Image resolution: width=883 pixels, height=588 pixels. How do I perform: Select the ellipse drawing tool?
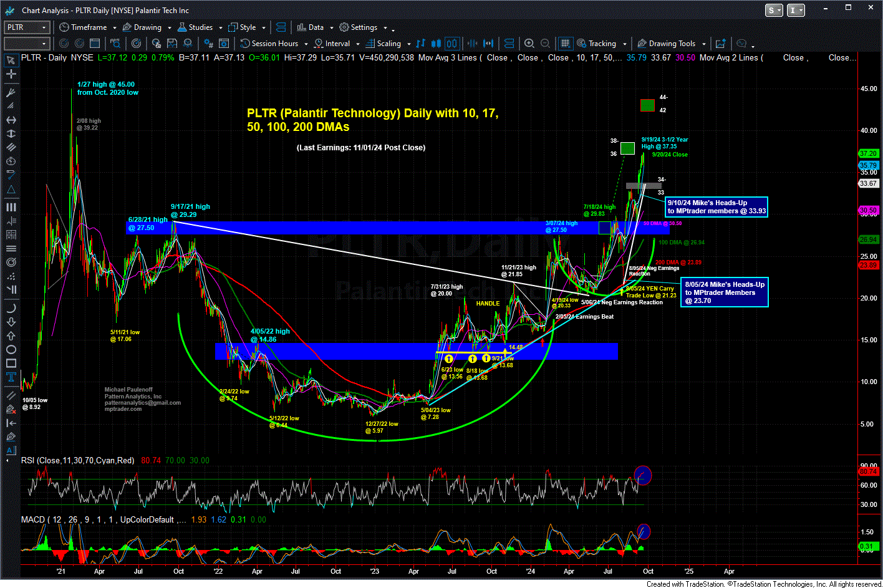point(11,350)
